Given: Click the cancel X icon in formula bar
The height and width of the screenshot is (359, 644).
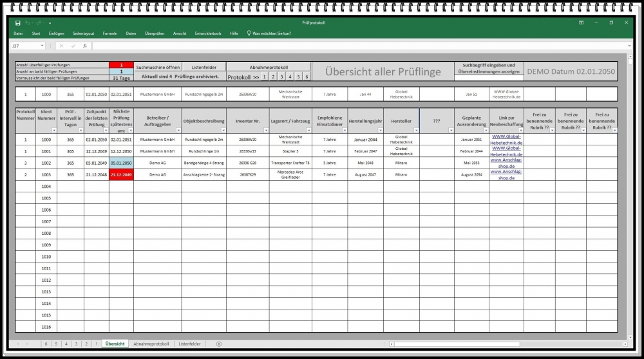Looking at the screenshot, I should (x=62, y=46).
